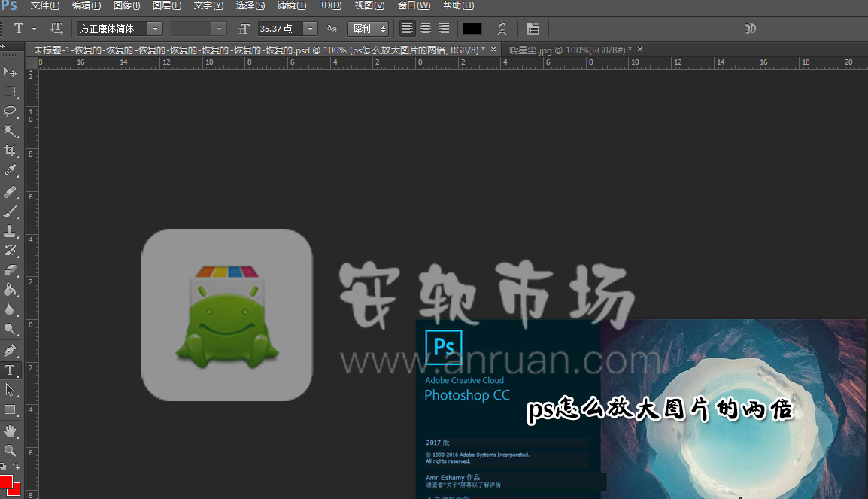Click the black text color swatch
868x499 pixels.
[472, 29]
